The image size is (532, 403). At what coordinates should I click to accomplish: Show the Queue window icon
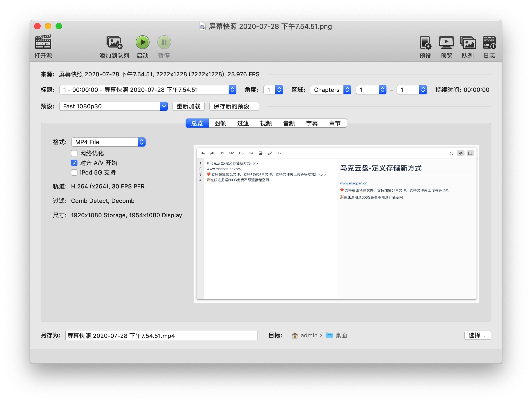point(468,42)
